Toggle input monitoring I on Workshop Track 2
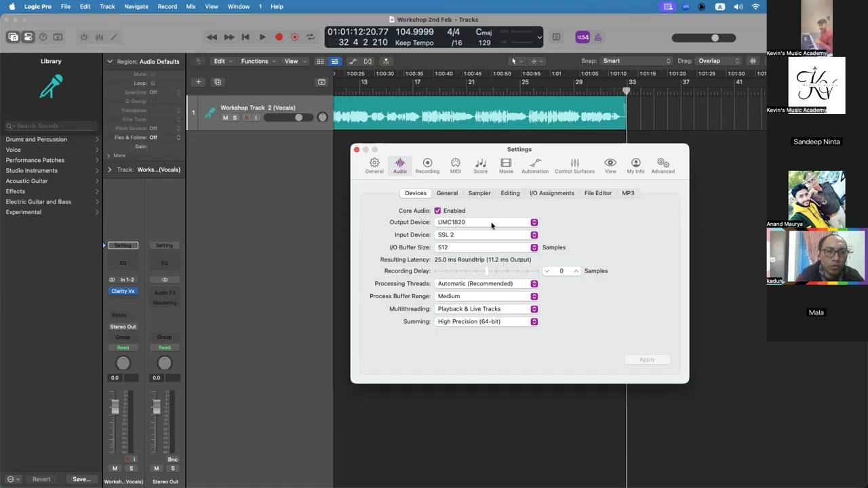This screenshot has height=488, width=868. coord(256,118)
